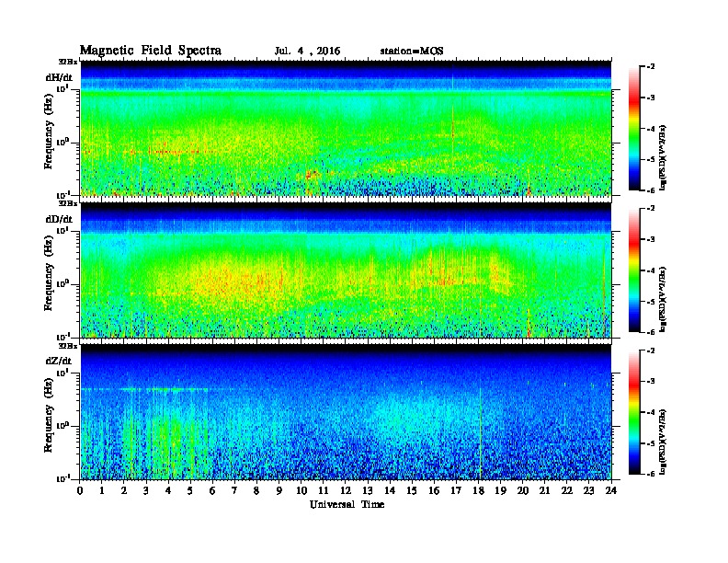The height and width of the screenshot is (563, 728).
Task: Click time tick label "19" on the x-axis
Action: point(500,491)
